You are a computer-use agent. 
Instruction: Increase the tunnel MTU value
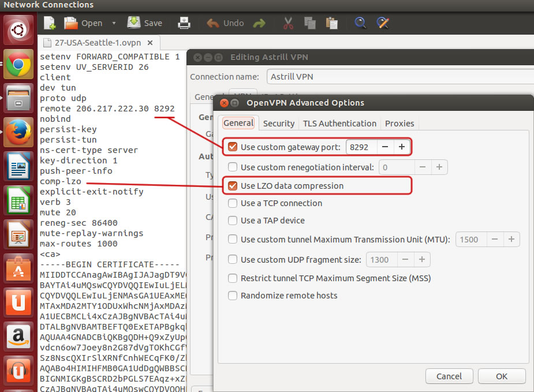511,240
